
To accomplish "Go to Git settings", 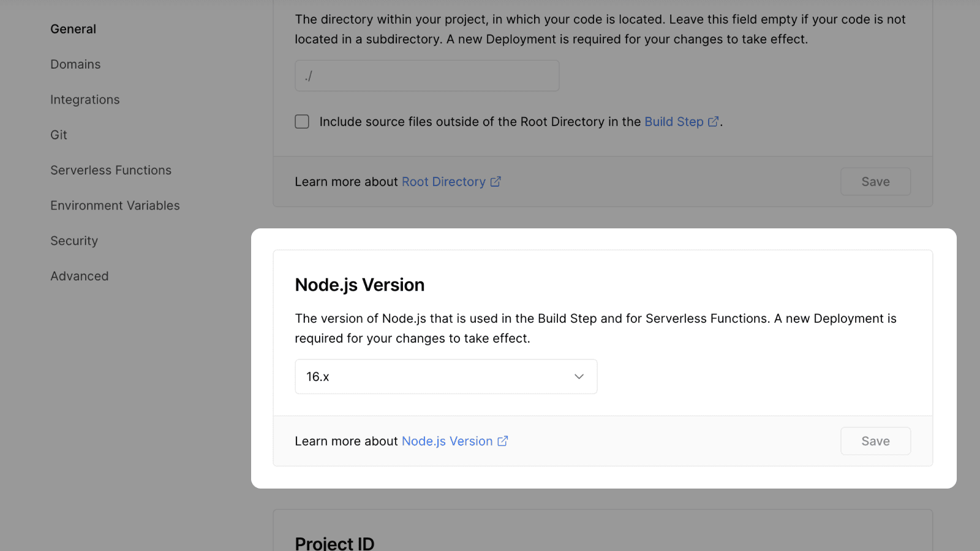I will (x=58, y=135).
